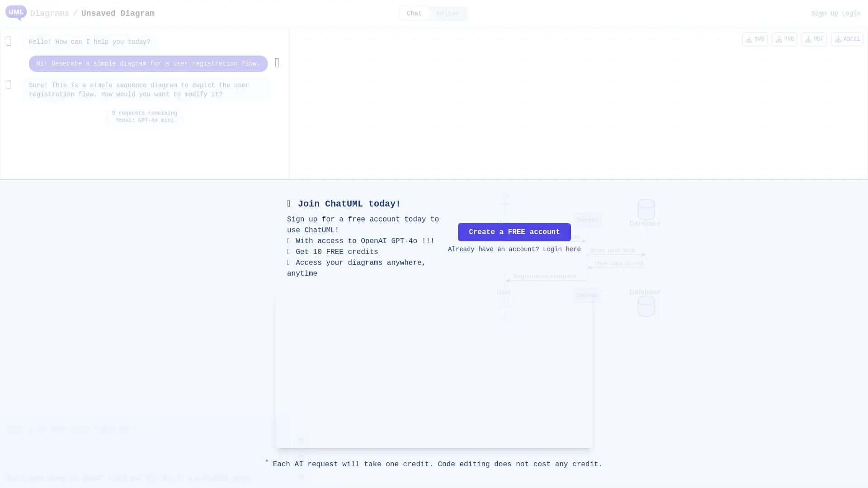Open the Login here link

click(x=561, y=249)
